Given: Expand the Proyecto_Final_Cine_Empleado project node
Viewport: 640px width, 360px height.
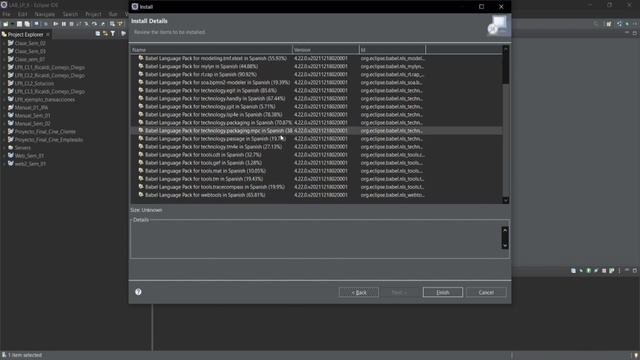Looking at the screenshot, I should [x=4, y=140].
